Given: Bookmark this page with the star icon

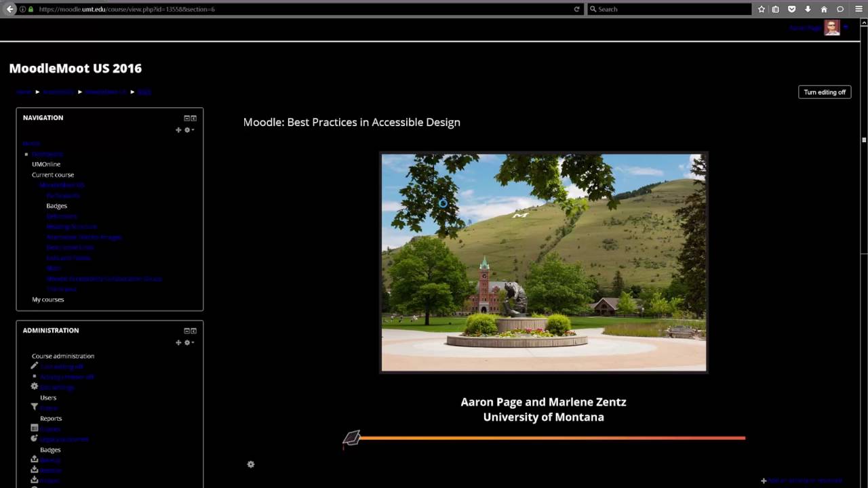Looking at the screenshot, I should pyautogui.click(x=762, y=9).
